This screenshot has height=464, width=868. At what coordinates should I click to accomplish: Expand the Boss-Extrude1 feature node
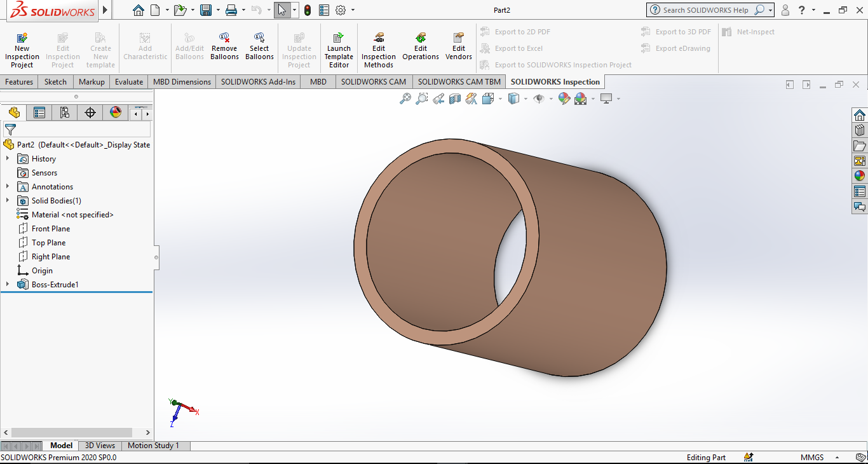(x=8, y=285)
